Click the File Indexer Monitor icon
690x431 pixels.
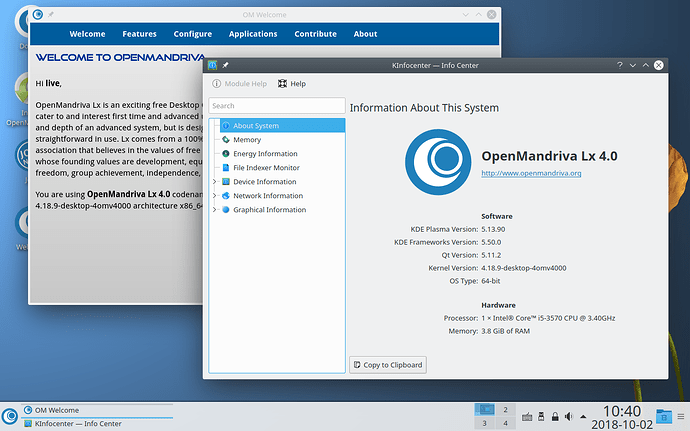pos(226,168)
